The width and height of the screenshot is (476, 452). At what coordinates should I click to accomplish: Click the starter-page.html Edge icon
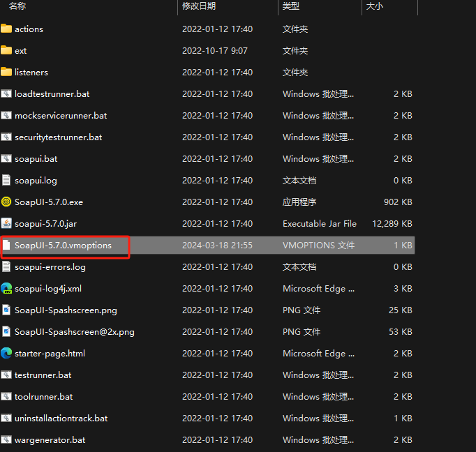pyautogui.click(x=6, y=353)
